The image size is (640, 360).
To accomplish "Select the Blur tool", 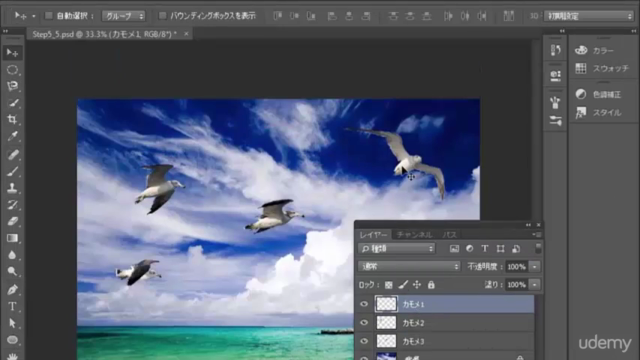I will (12, 255).
